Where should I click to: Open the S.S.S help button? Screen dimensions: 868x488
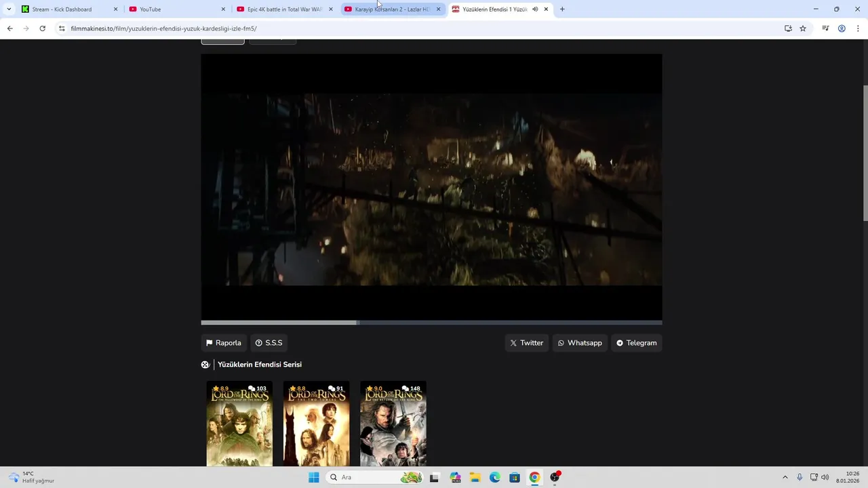coord(269,343)
